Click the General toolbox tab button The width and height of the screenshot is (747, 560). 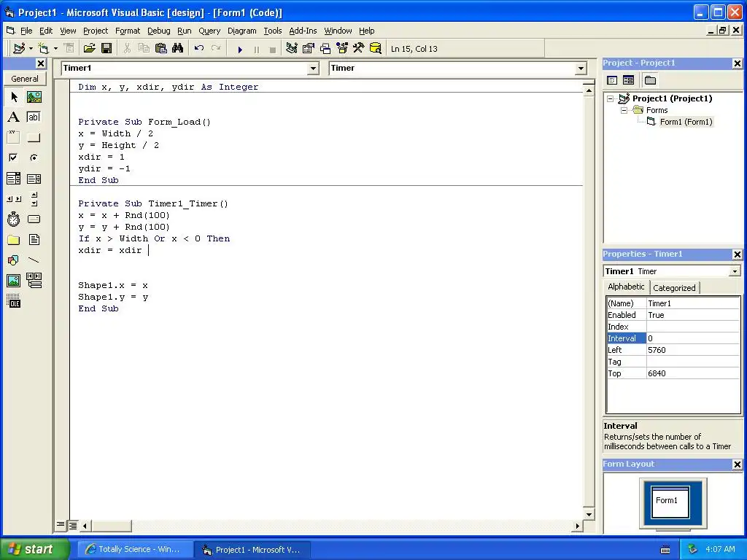pos(25,79)
